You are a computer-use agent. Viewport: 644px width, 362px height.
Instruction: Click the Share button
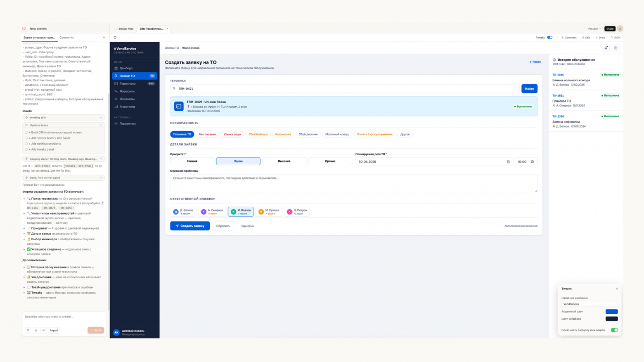pyautogui.click(x=610, y=29)
